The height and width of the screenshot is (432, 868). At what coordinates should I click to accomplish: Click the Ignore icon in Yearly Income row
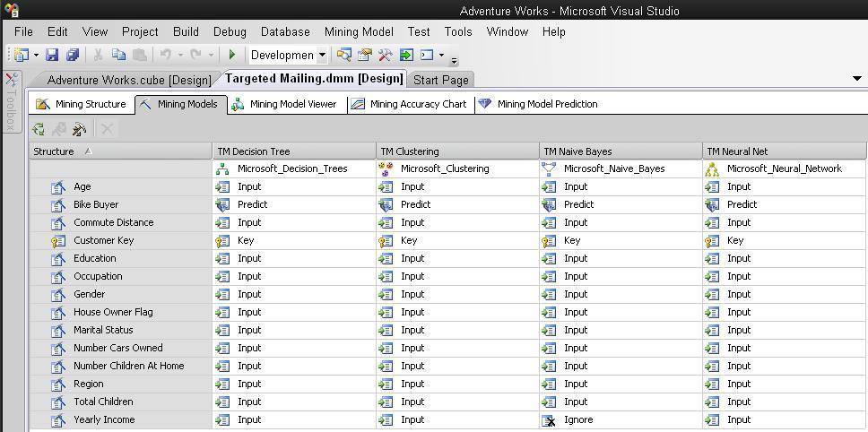point(549,420)
